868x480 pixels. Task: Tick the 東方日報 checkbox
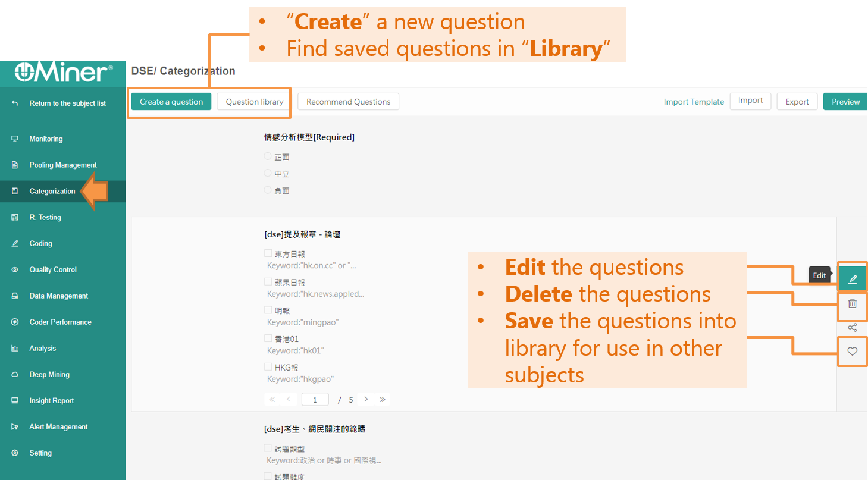coord(268,253)
